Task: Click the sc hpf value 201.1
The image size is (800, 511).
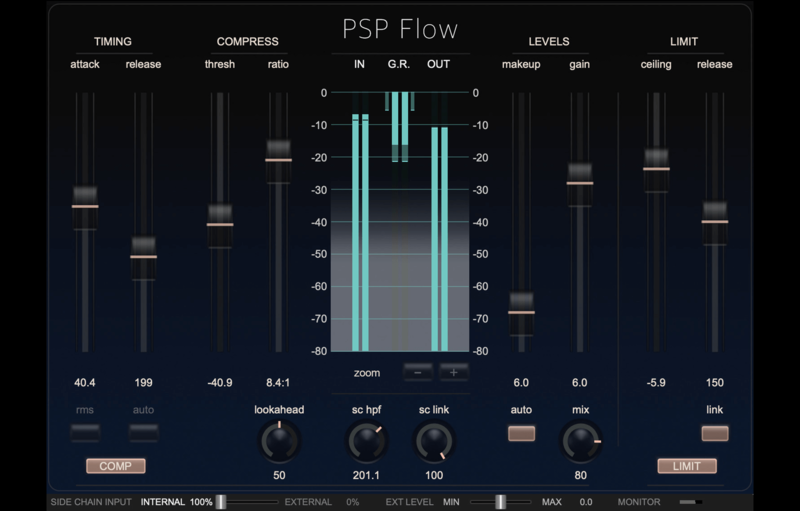Action: coord(366,475)
